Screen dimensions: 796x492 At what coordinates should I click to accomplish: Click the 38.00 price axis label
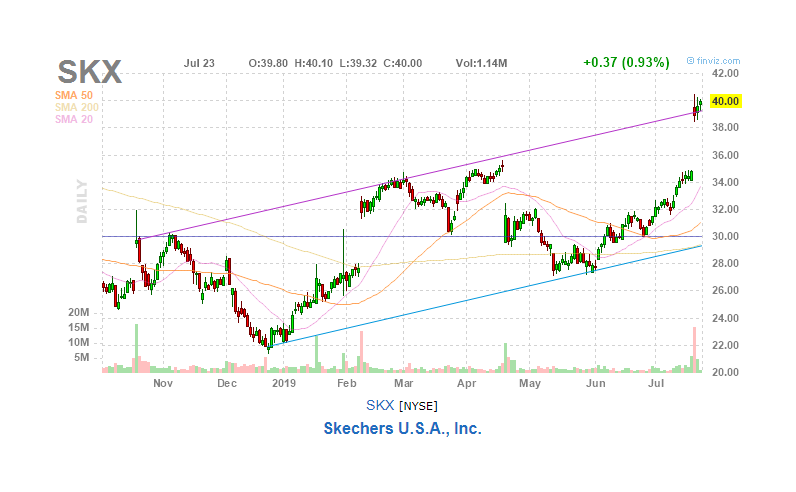click(725, 127)
